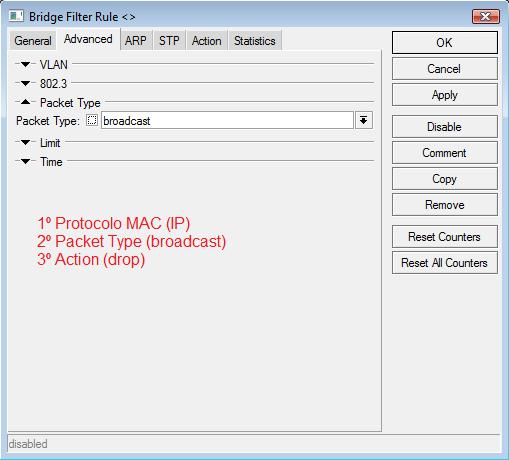Open the STP tab
Screen dimensions: 509x460
pyautogui.click(x=169, y=41)
